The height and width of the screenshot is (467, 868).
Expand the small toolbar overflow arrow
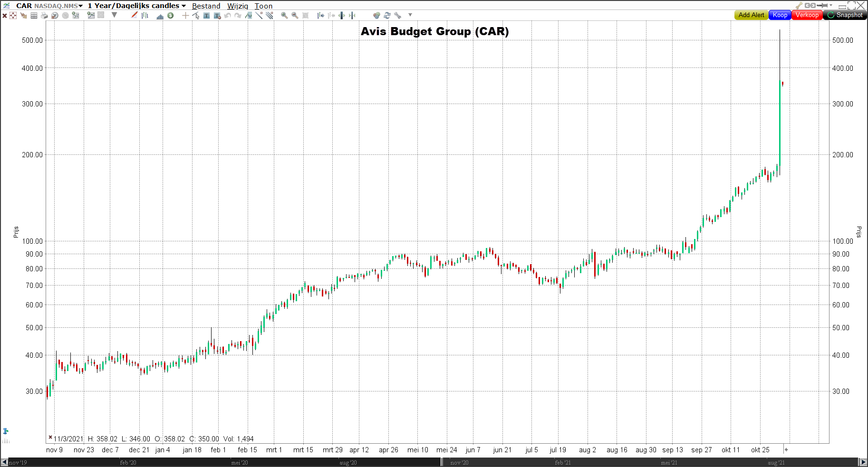click(410, 15)
